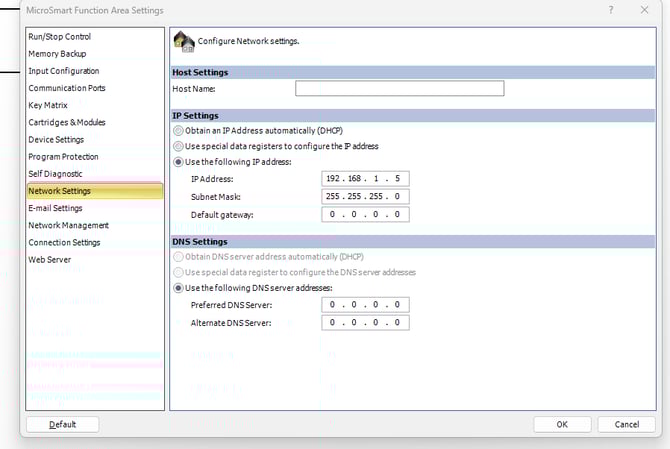This screenshot has height=449, width=670.
Task: Click the Preferred DNS Server field
Action: point(365,305)
